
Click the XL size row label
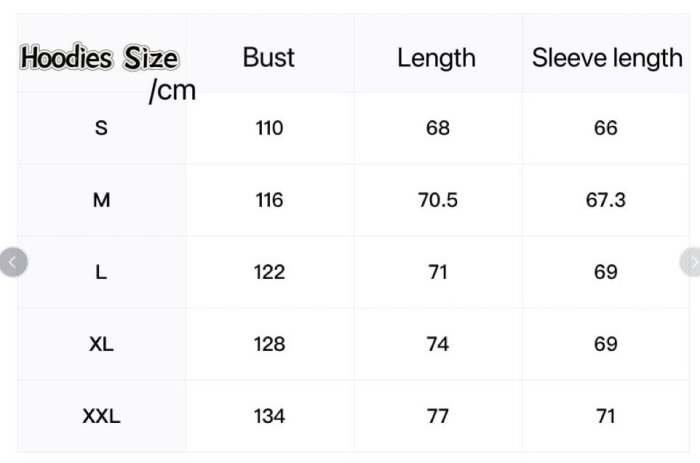[101, 344]
